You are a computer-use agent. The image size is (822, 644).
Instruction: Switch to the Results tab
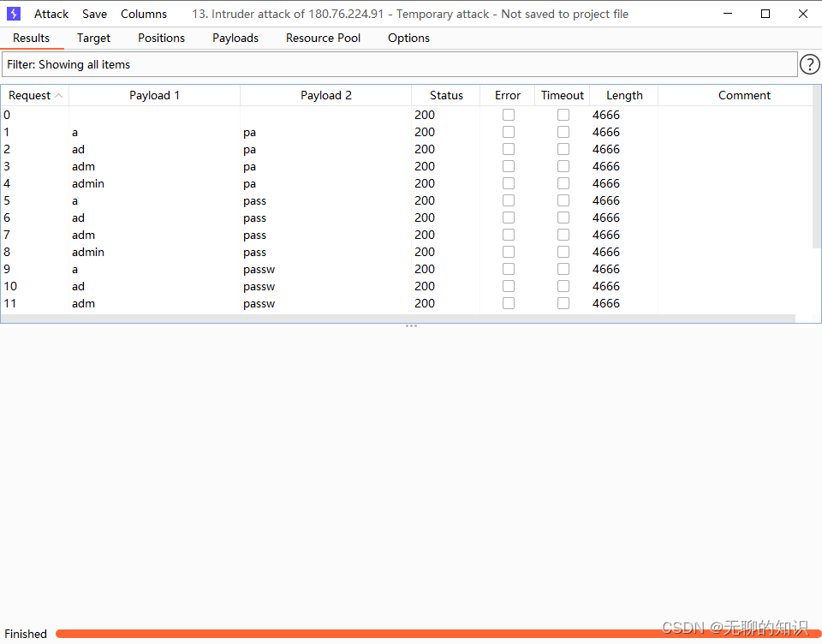pos(32,39)
